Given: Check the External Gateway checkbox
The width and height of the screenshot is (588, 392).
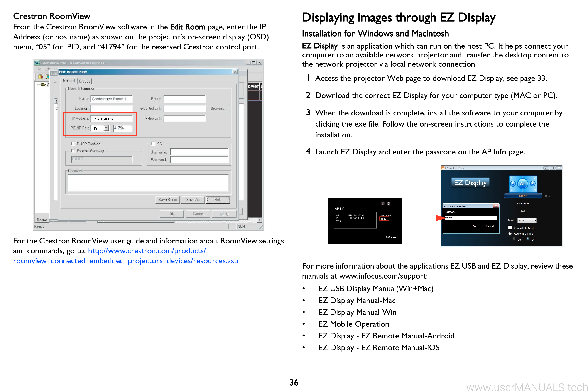Looking at the screenshot, I should [x=73, y=151].
